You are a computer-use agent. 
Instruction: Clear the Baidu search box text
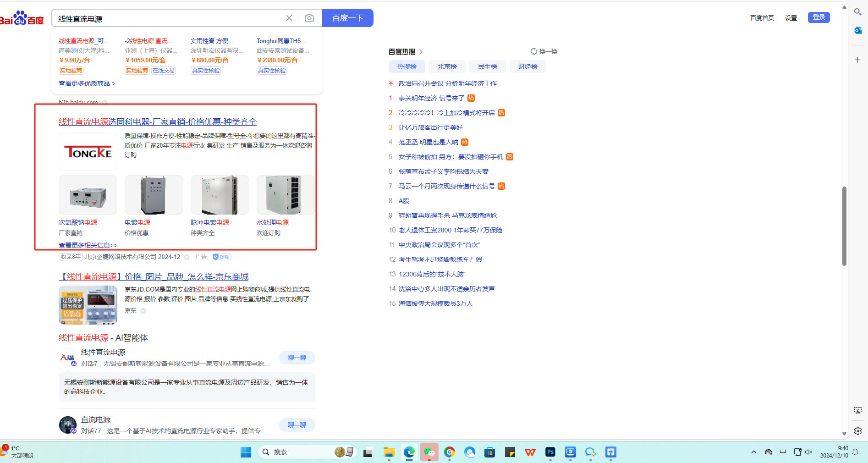point(289,18)
